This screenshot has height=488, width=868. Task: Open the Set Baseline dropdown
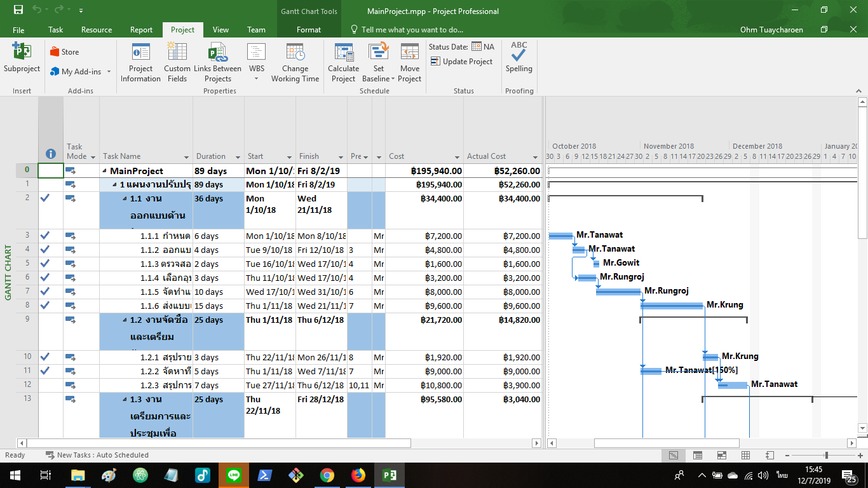(x=379, y=79)
